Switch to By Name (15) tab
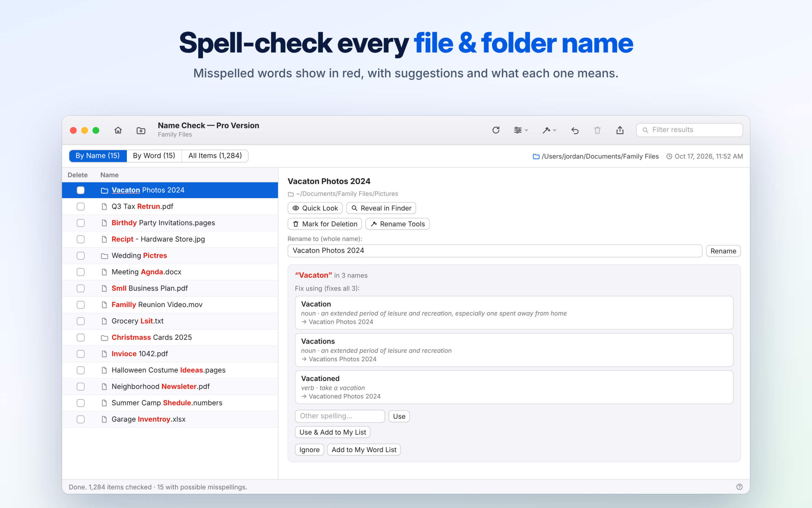The image size is (812, 508). click(98, 156)
